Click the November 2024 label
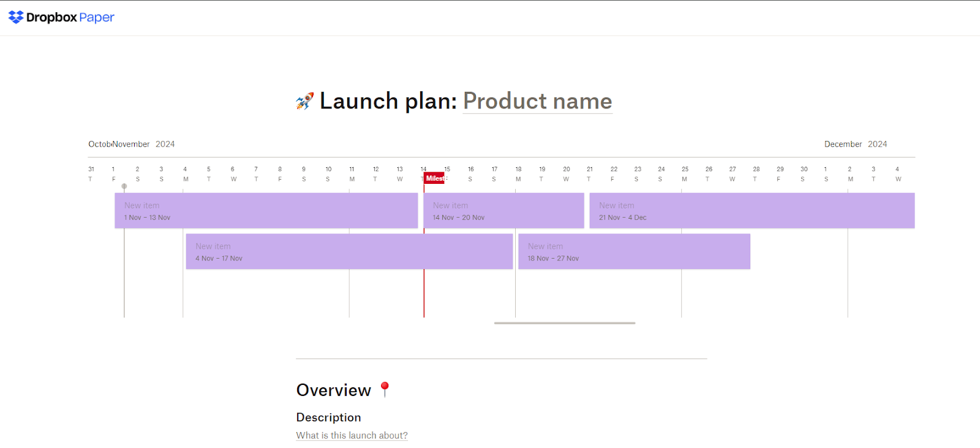Screen dimensions: 980x448 (143, 143)
